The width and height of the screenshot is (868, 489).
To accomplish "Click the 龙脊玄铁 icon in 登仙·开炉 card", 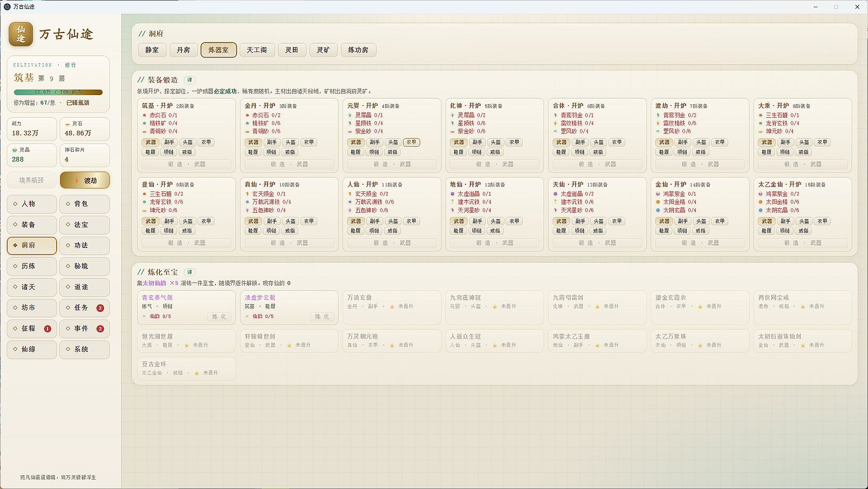I will tap(145, 202).
